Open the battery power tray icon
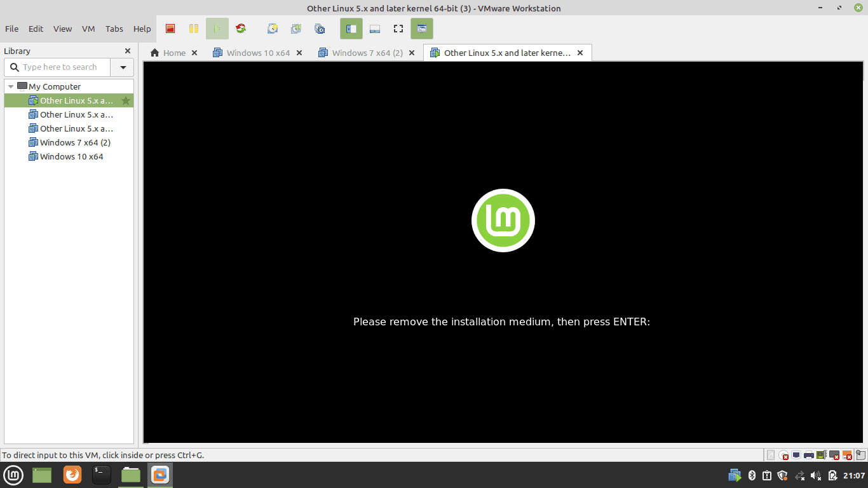This screenshot has width=868, height=488. pos(833,475)
